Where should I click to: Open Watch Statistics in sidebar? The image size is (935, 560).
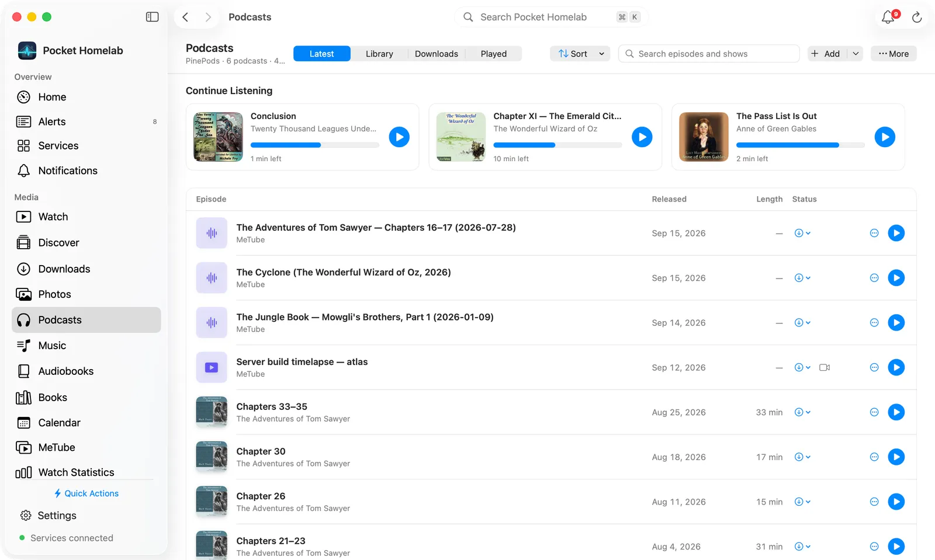click(86, 472)
